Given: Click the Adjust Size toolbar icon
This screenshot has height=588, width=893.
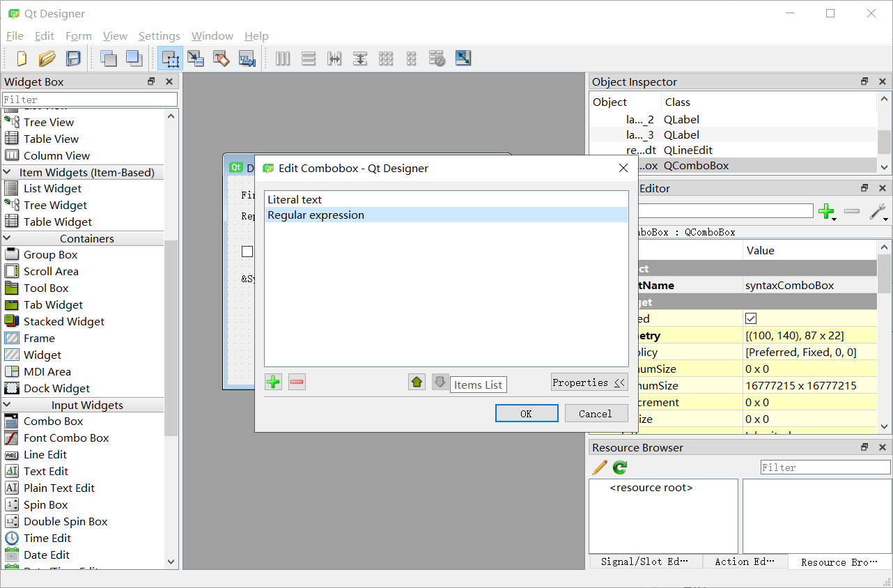Looking at the screenshot, I should pyautogui.click(x=463, y=59).
